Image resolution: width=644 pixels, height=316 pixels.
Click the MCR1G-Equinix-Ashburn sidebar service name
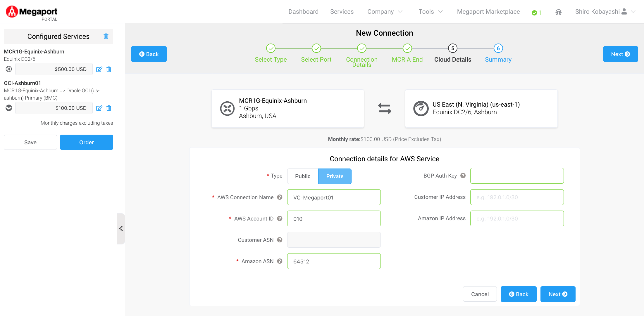34,52
